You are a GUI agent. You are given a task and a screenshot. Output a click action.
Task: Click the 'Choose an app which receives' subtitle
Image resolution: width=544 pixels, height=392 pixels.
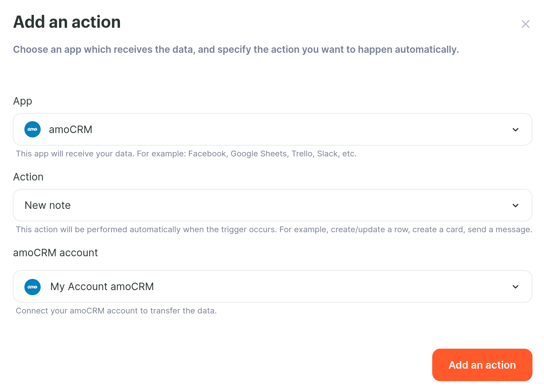point(236,49)
